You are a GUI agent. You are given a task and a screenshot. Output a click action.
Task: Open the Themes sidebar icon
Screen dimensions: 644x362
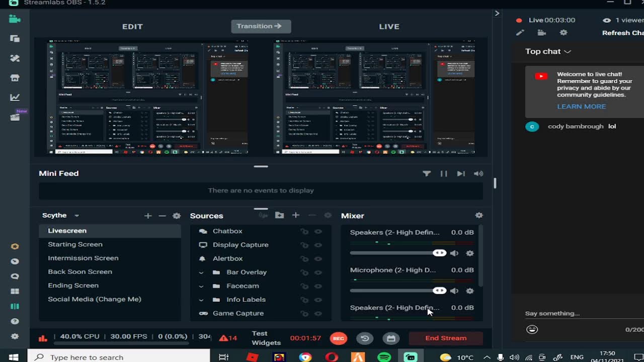tap(15, 58)
